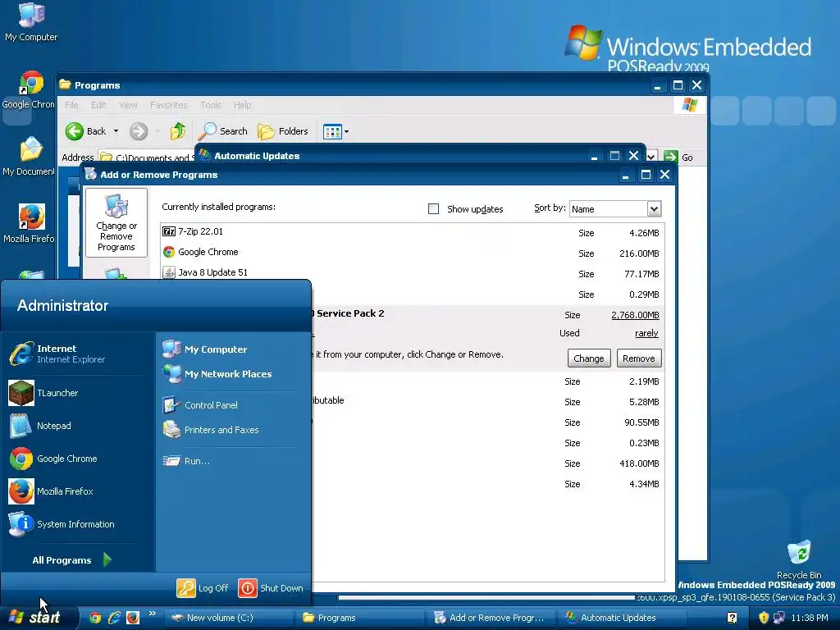The image size is (840, 630).
Task: Click Go next to the address bar
Action: (678, 157)
